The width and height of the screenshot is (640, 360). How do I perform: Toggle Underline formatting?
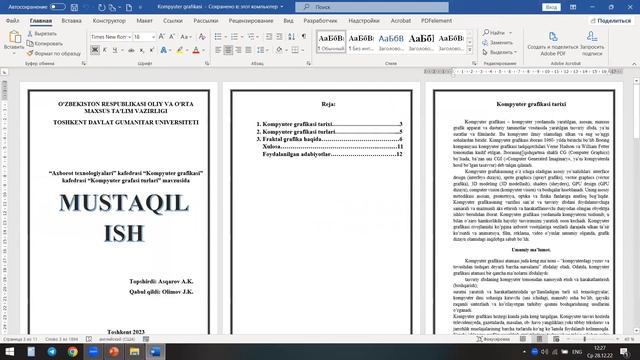(115, 50)
